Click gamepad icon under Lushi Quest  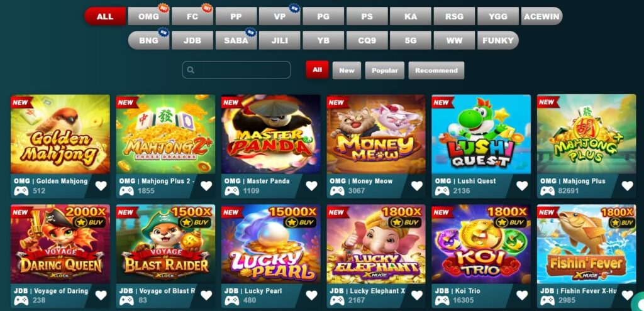pyautogui.click(x=442, y=191)
